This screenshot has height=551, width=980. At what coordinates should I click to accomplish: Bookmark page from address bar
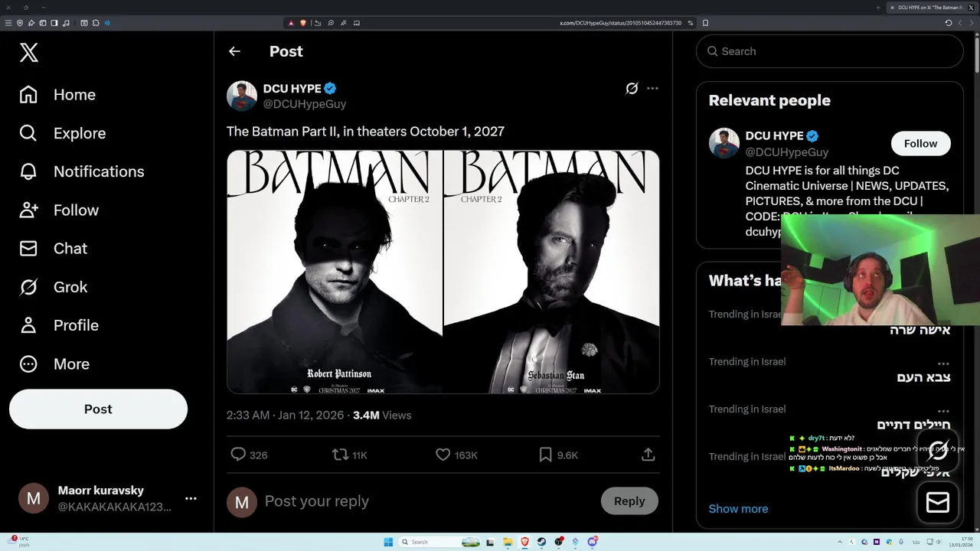(x=705, y=23)
